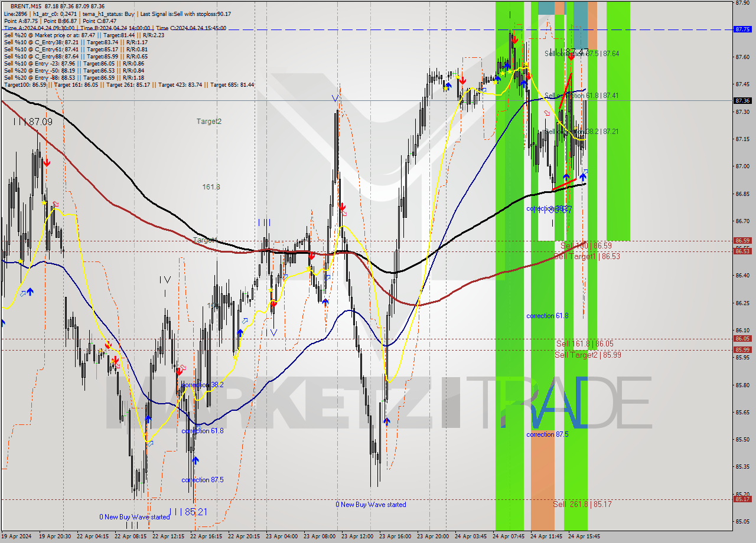Click the '22 Apr 04:15' time axis label
Viewport: 756px width, 543px height.
(93, 537)
